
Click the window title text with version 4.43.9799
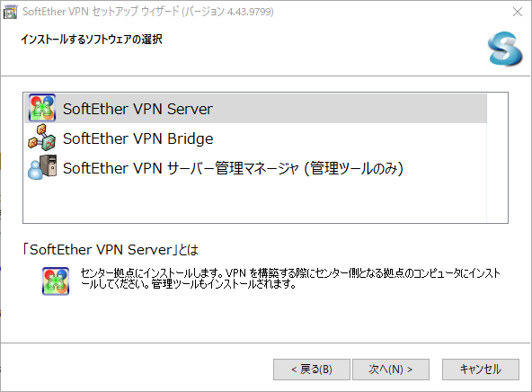coord(148,12)
